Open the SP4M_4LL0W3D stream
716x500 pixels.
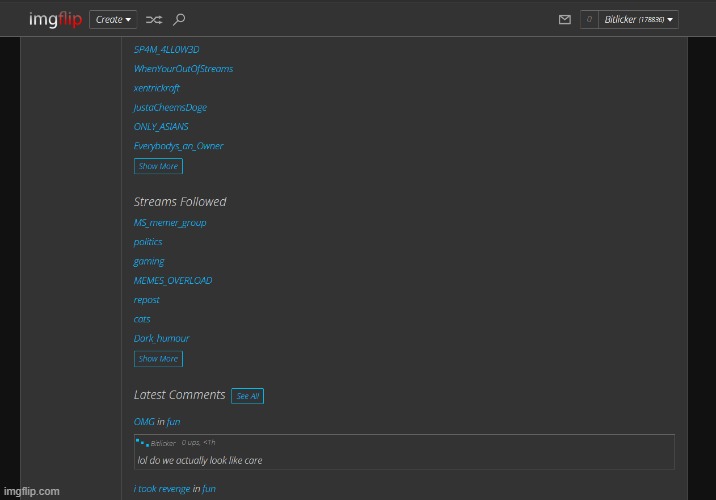[166, 49]
